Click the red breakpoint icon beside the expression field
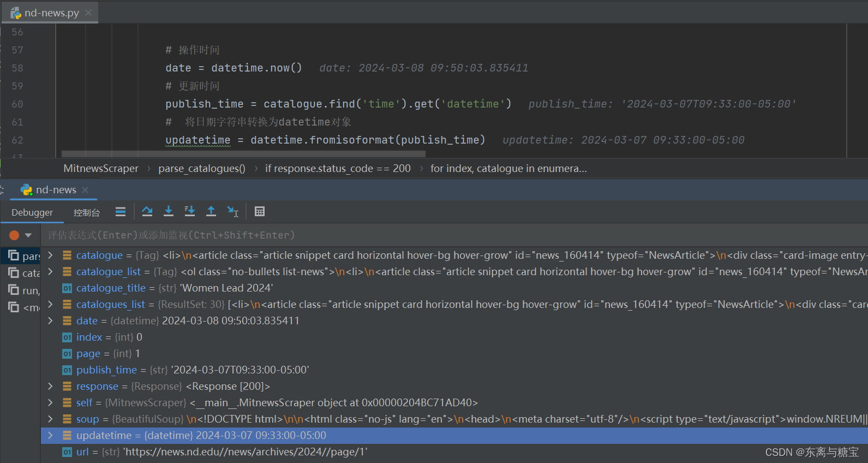868x463 pixels. tap(14, 235)
